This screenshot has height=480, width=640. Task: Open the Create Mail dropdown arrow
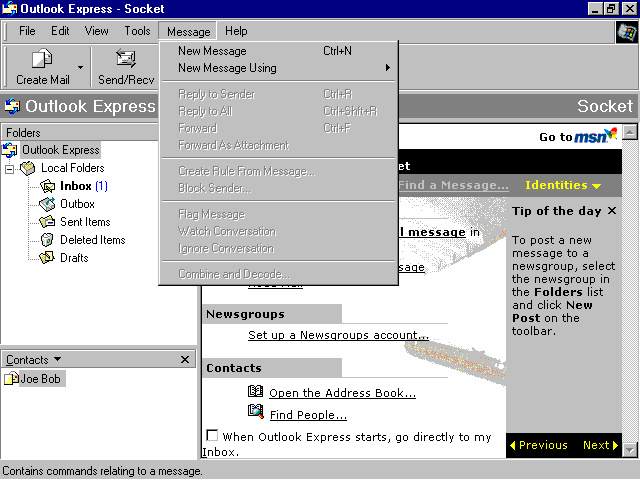coord(80,67)
